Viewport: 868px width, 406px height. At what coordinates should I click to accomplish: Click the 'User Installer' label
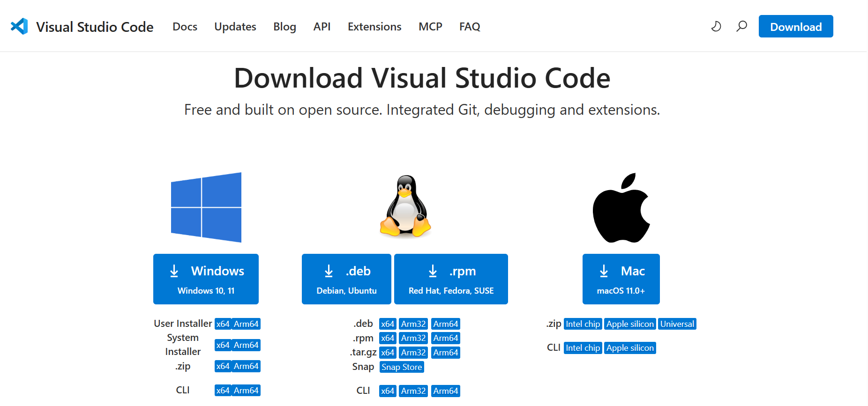tap(183, 324)
